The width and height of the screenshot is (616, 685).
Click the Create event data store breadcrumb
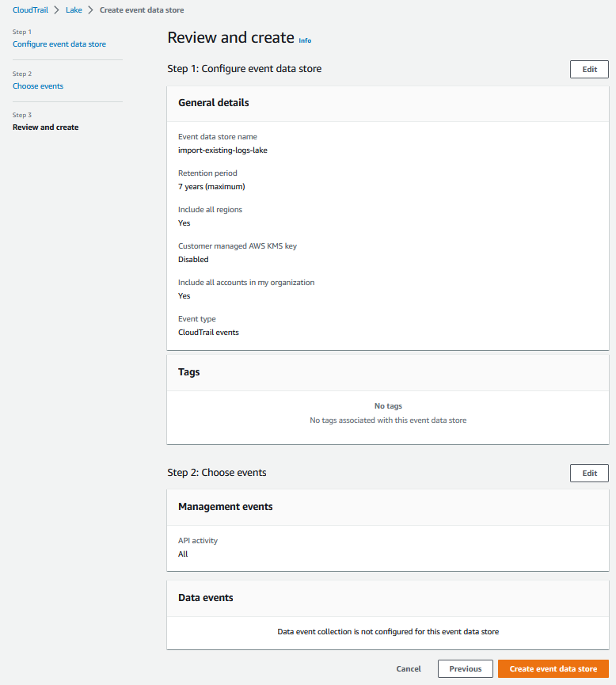coord(141,10)
